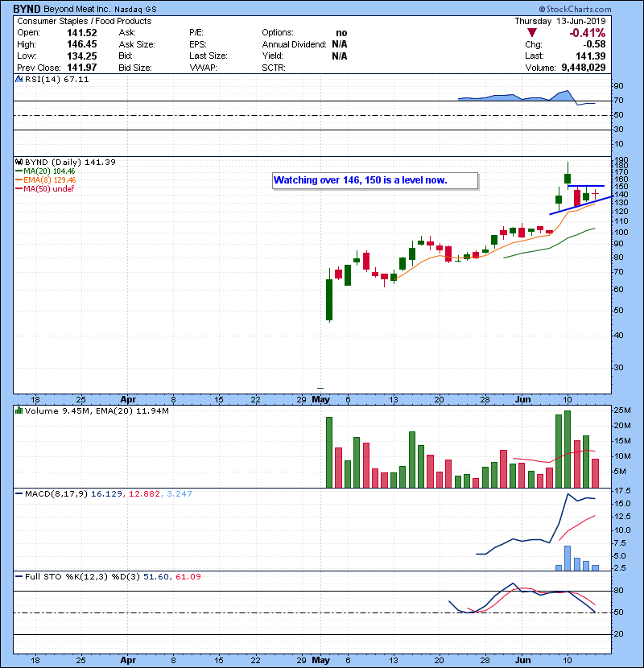Screen dimensions: 644x668
Task: Click the Open value 141.52
Action: pyautogui.click(x=82, y=33)
